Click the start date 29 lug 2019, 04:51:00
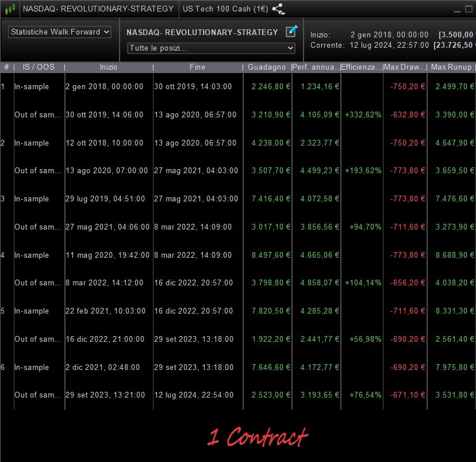The width and height of the screenshot is (476, 462). click(105, 198)
